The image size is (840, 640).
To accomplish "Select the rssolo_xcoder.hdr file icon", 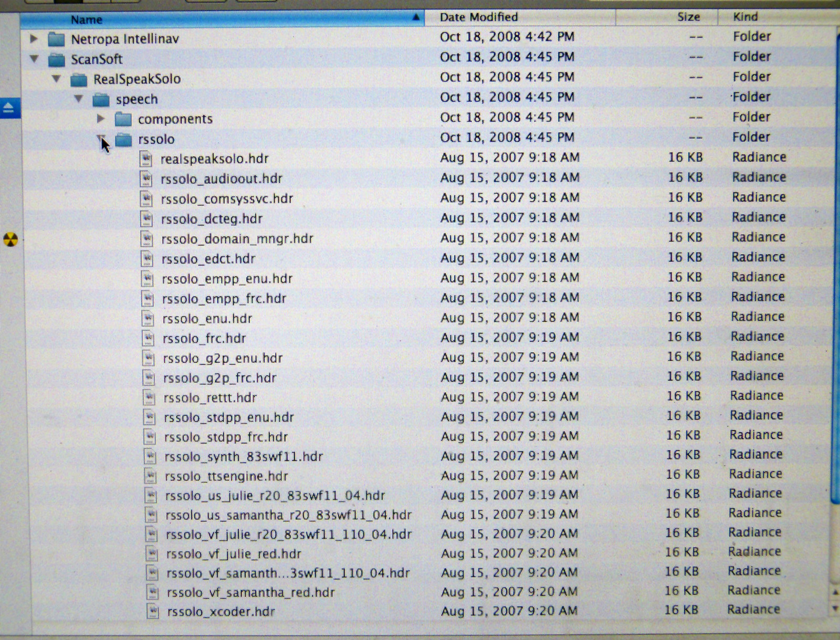I will (153, 611).
